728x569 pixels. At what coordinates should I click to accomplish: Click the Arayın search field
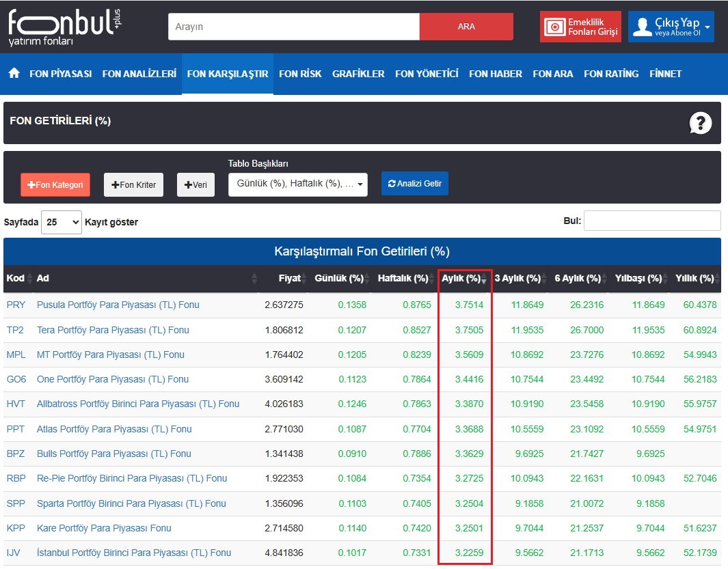pos(294,27)
